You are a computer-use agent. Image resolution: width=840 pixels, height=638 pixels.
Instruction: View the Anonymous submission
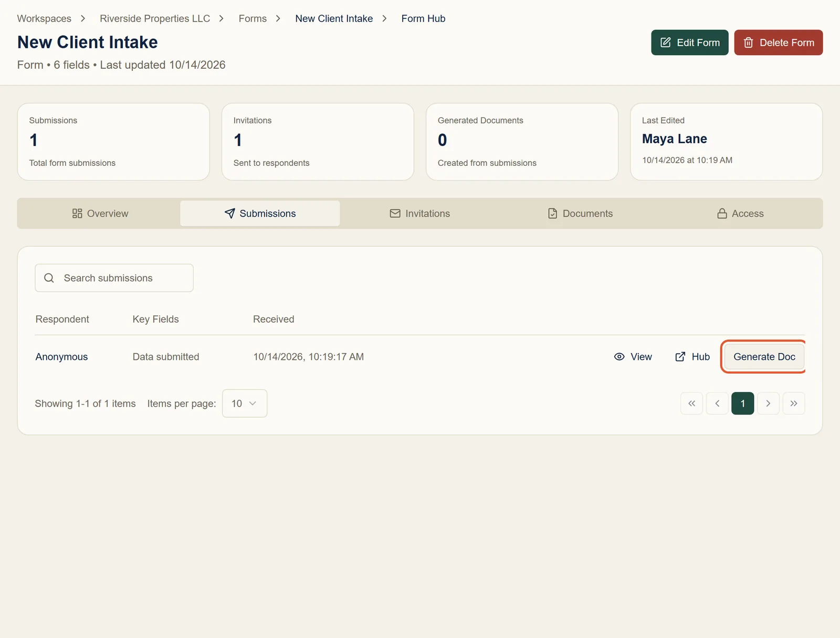(x=633, y=357)
